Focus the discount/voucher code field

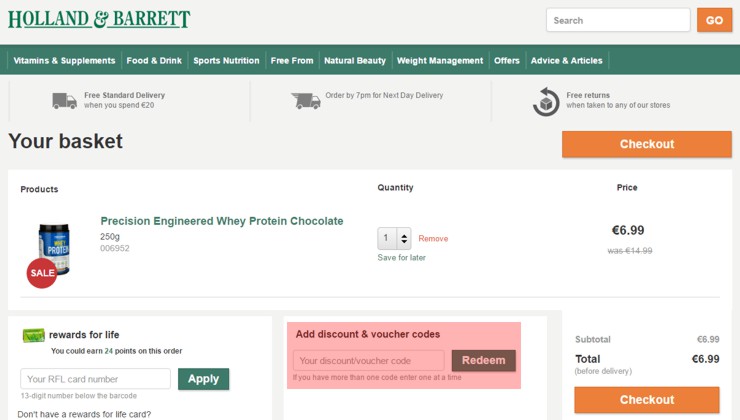pos(369,361)
